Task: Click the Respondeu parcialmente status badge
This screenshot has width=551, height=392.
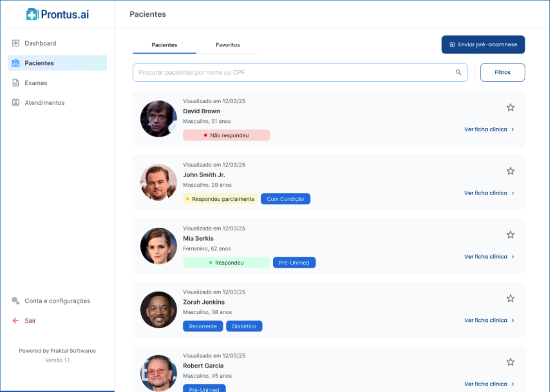Action: coord(220,199)
